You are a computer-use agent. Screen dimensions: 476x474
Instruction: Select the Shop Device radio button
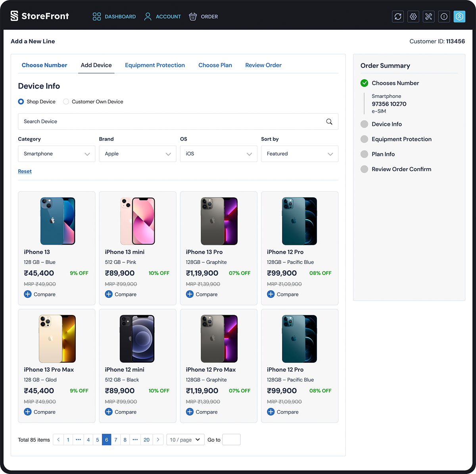(21, 101)
